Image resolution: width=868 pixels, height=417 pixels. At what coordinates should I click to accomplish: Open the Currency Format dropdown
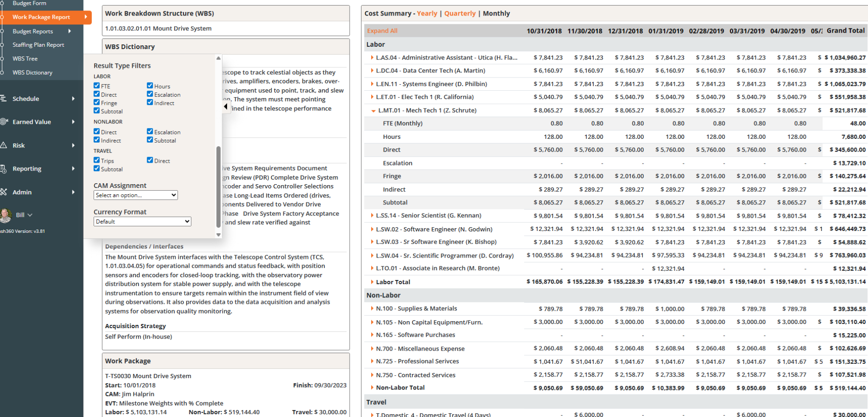click(x=142, y=222)
